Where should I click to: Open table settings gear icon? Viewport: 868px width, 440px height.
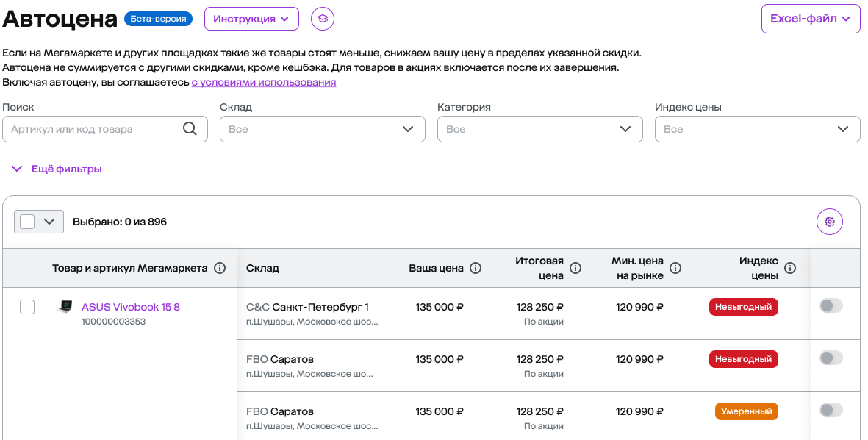[829, 222]
